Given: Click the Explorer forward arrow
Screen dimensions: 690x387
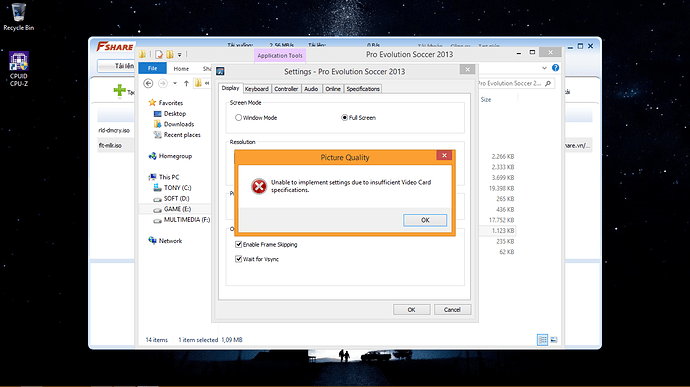Looking at the screenshot, I should (x=162, y=83).
